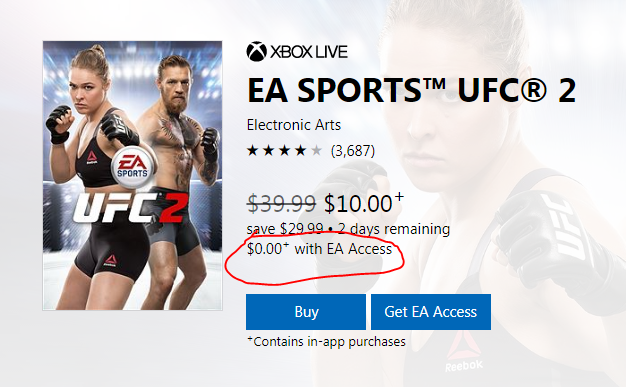626x387 pixels.
Task: Click the XBOX LIVE wordmark
Action: pos(309,52)
